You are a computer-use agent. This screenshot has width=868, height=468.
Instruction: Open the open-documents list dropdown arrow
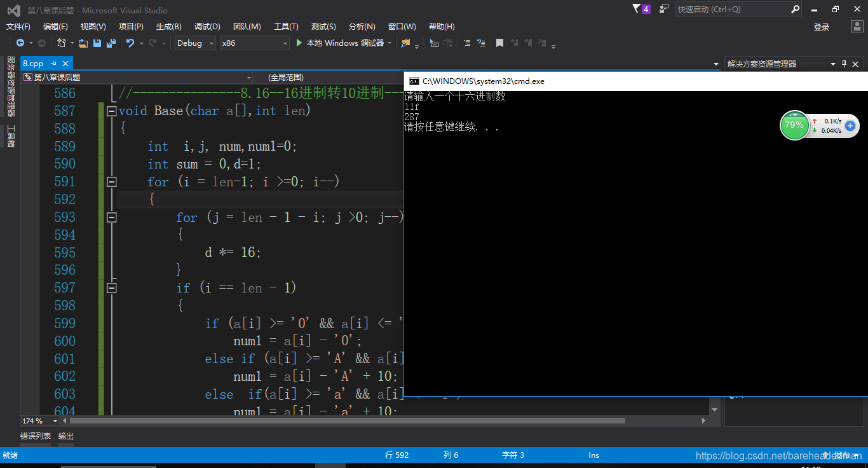pos(715,64)
